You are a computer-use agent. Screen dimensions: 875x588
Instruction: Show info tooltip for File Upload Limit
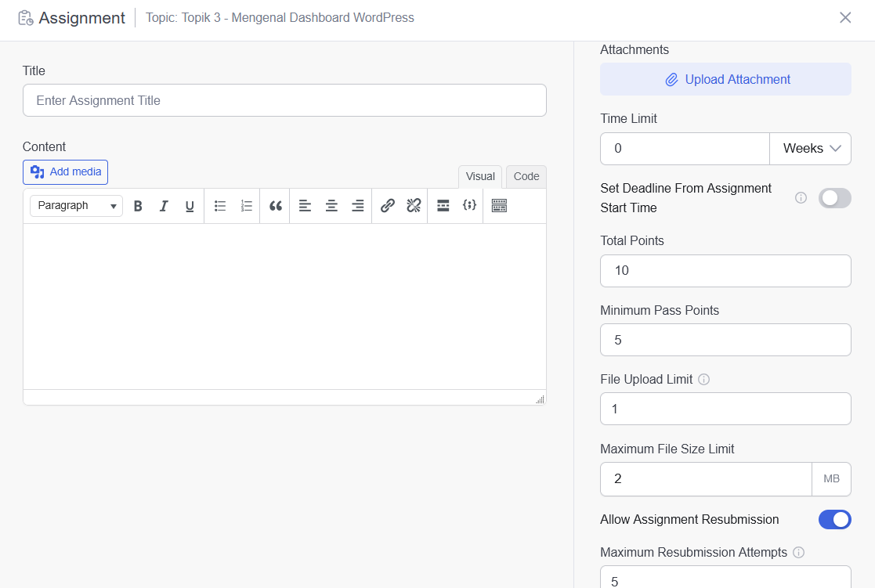click(x=703, y=380)
